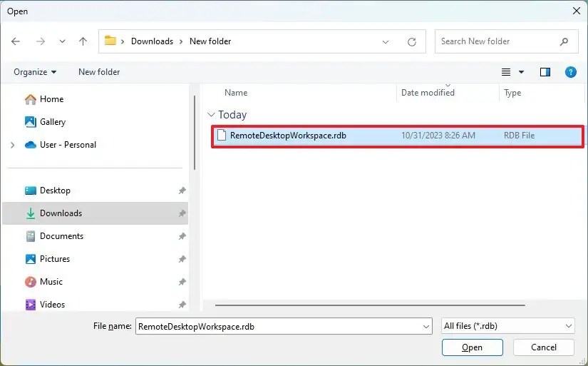Click the folder icon in address bar
Screen dimensions: 588x366
pos(110,41)
